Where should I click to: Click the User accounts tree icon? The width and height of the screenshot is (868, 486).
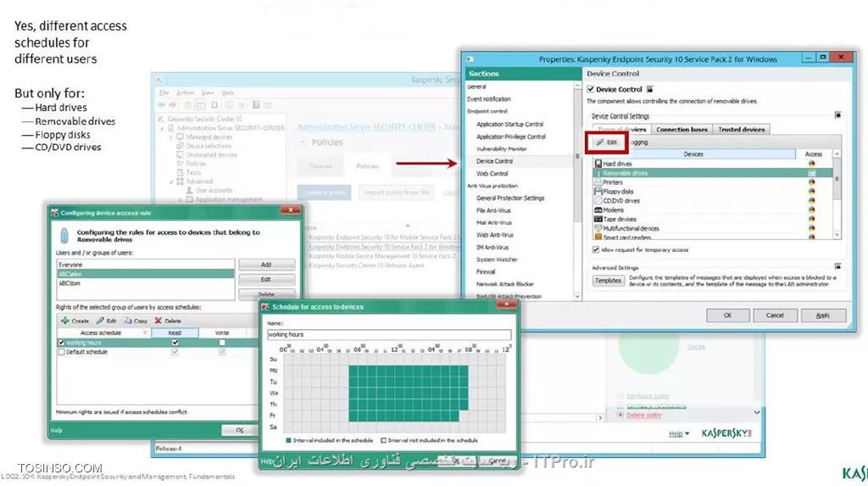pyautogui.click(x=189, y=190)
